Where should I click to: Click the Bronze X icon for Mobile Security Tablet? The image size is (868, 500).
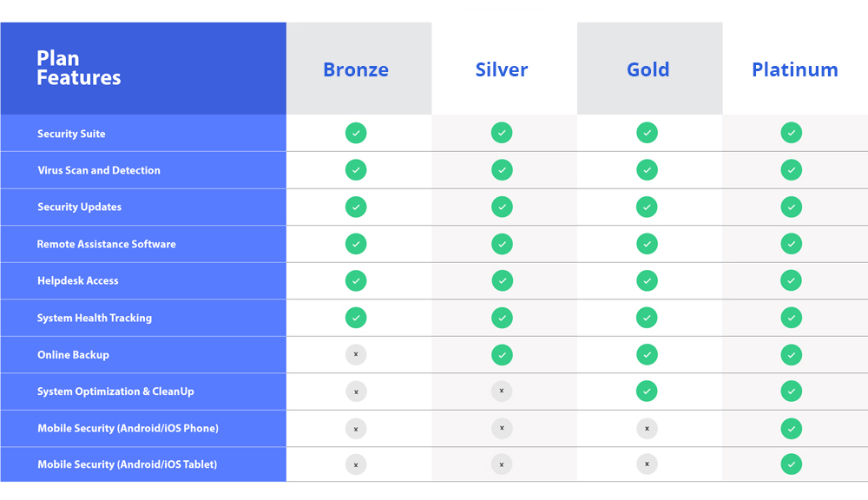(x=356, y=464)
